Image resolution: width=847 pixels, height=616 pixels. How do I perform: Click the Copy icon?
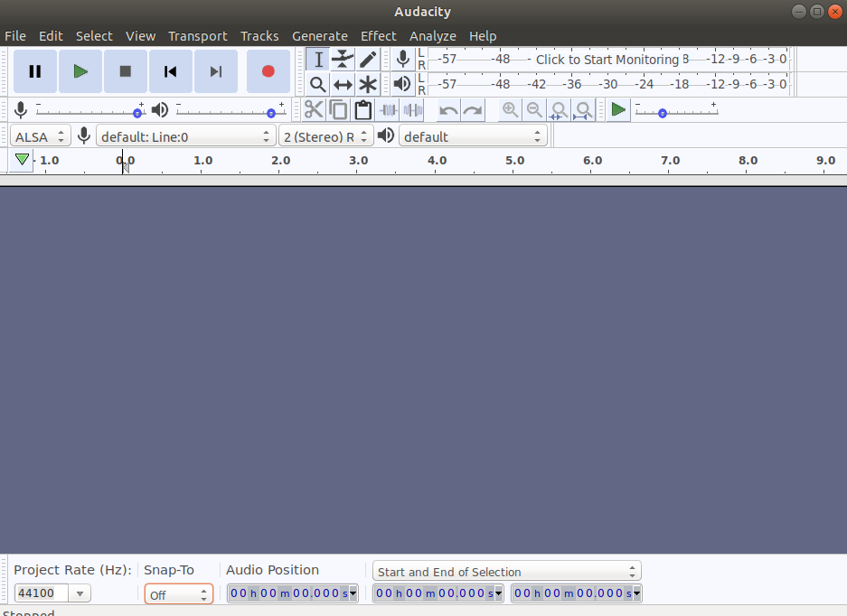pos(339,110)
